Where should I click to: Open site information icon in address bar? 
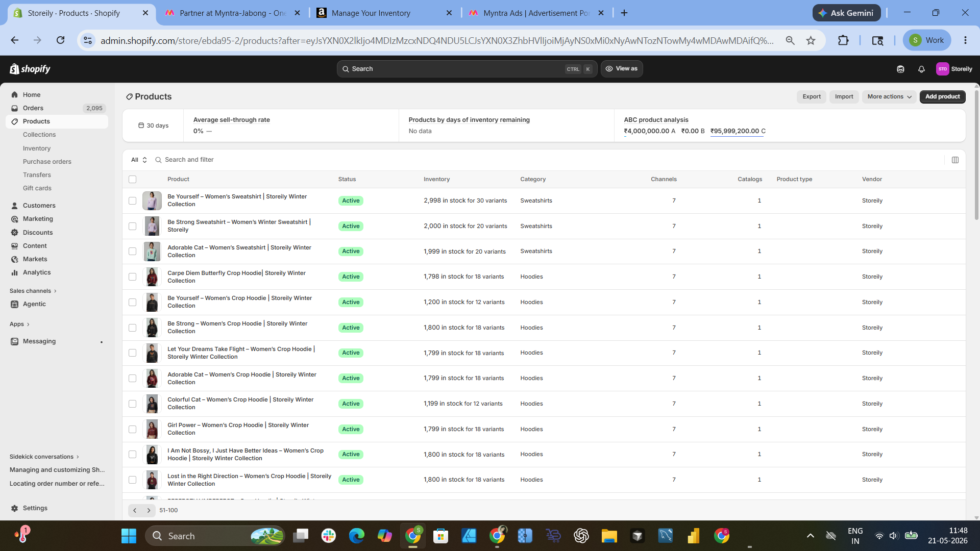88,40
